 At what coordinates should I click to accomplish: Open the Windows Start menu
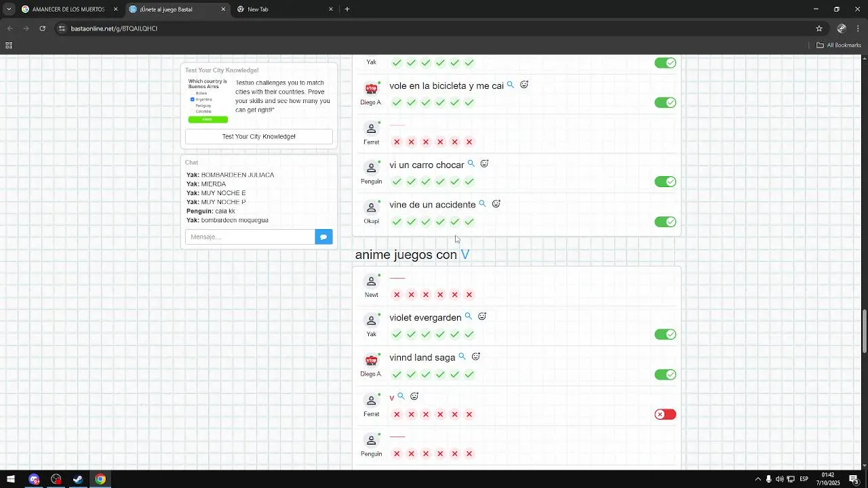coord(11,479)
